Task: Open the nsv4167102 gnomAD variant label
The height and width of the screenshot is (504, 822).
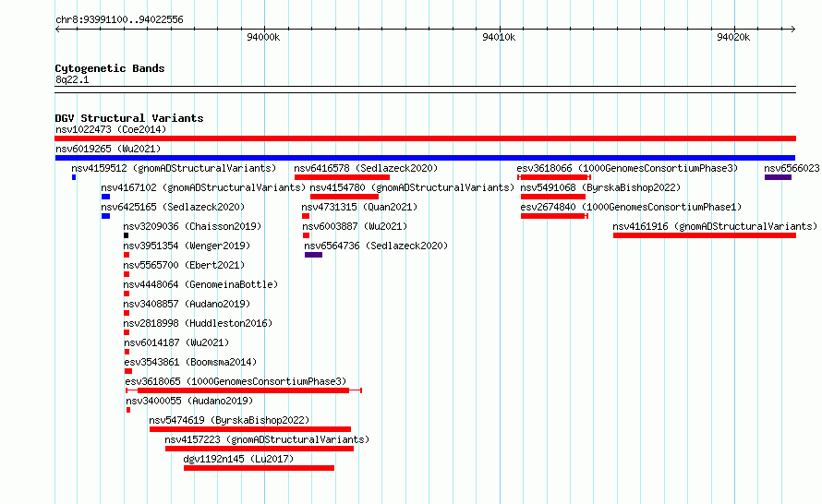Action: click(x=203, y=187)
